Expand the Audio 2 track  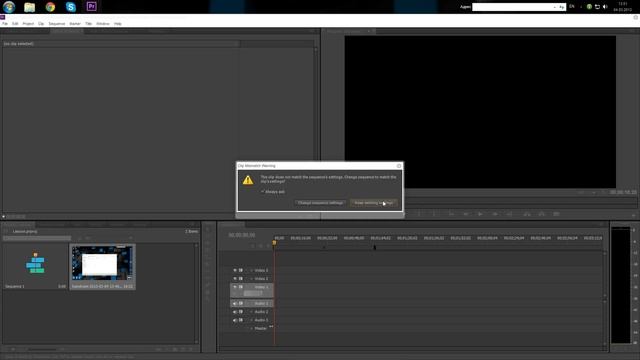[251, 311]
